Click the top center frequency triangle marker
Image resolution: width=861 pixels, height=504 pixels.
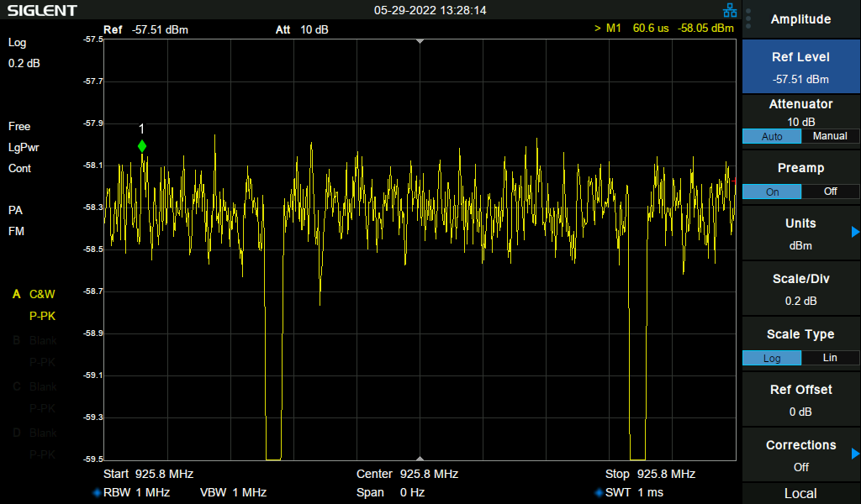(420, 41)
